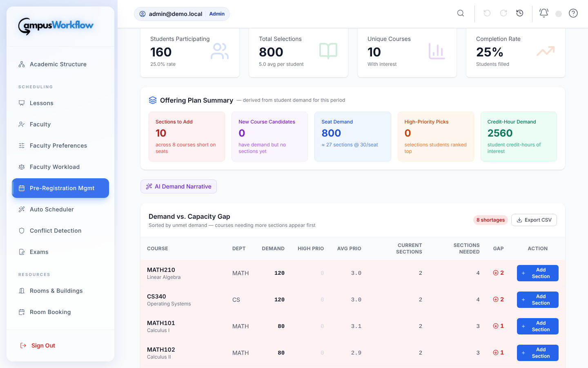
Task: Go to the Lessons page
Action: 60,103
